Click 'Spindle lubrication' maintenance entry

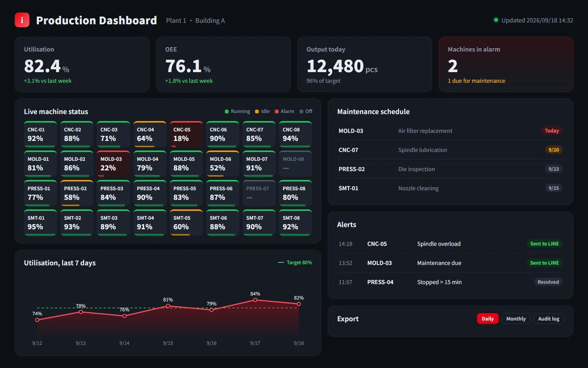tap(423, 150)
